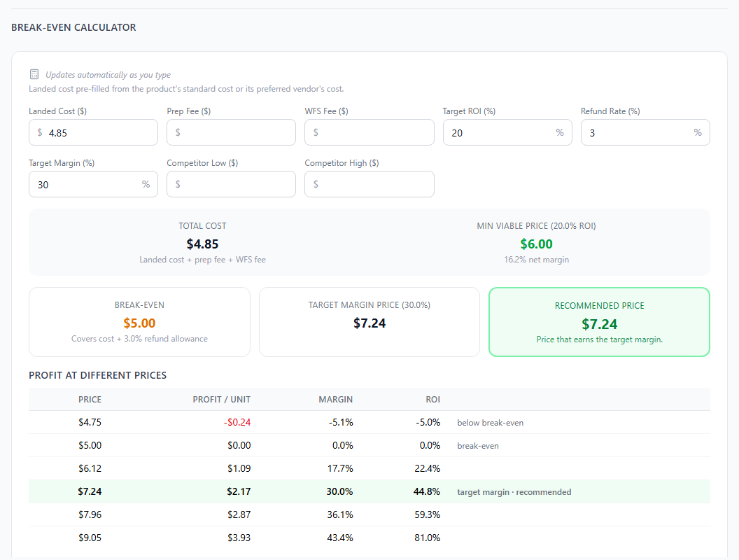Click the Target Margin Price card value $7.24
The height and width of the screenshot is (560, 739).
(369, 323)
